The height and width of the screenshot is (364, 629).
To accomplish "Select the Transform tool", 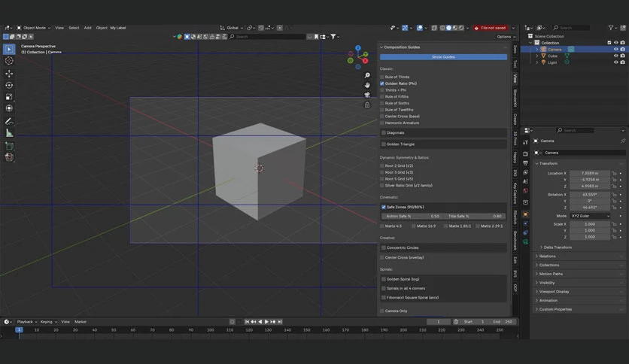I will (x=9, y=108).
